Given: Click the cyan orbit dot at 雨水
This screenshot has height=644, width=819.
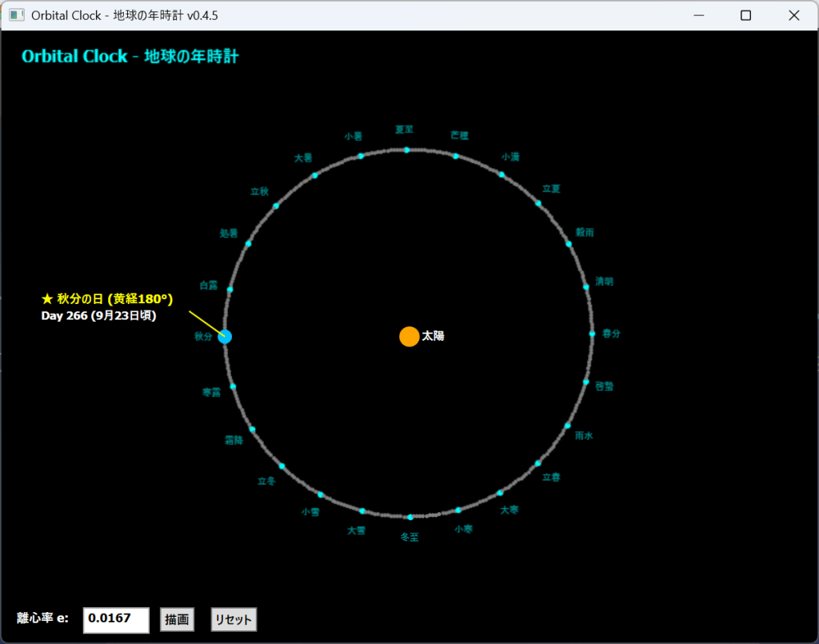Looking at the screenshot, I should point(568,426).
